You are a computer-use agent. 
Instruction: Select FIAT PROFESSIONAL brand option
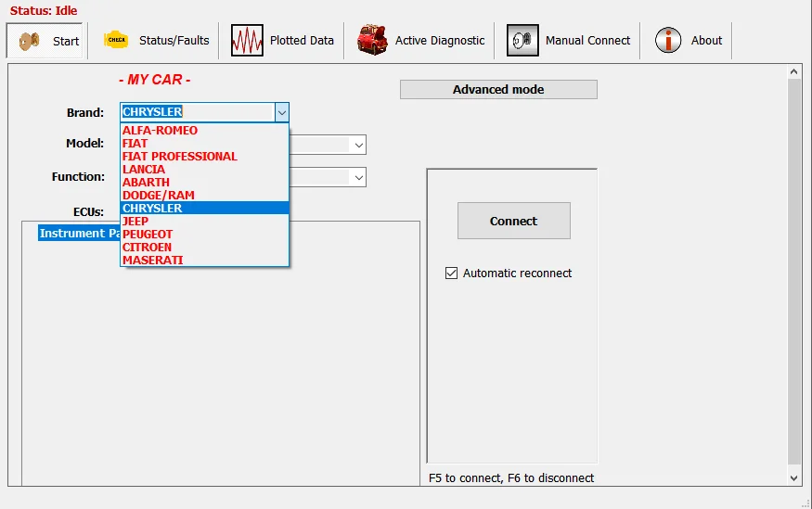point(204,156)
